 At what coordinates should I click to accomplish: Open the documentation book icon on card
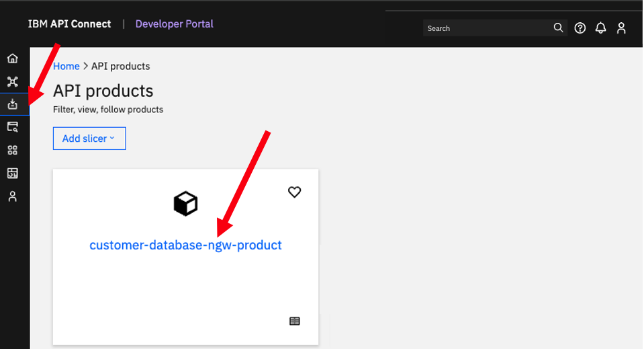(295, 321)
